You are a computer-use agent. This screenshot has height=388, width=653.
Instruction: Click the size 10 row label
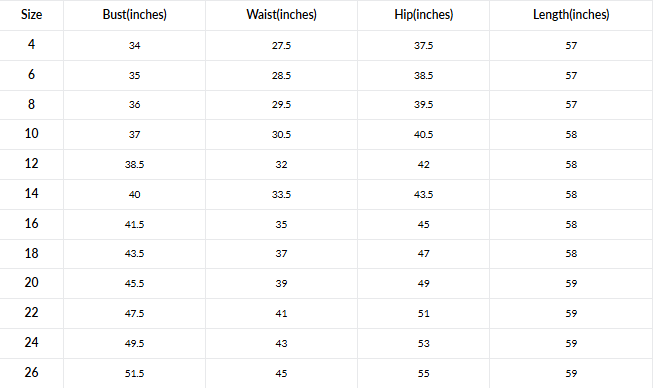(x=32, y=134)
